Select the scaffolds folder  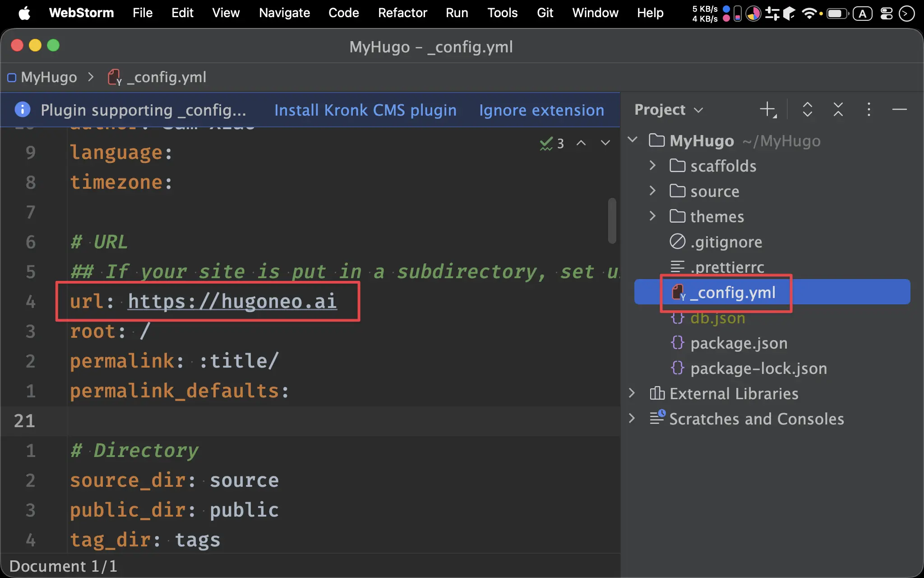[x=713, y=166]
